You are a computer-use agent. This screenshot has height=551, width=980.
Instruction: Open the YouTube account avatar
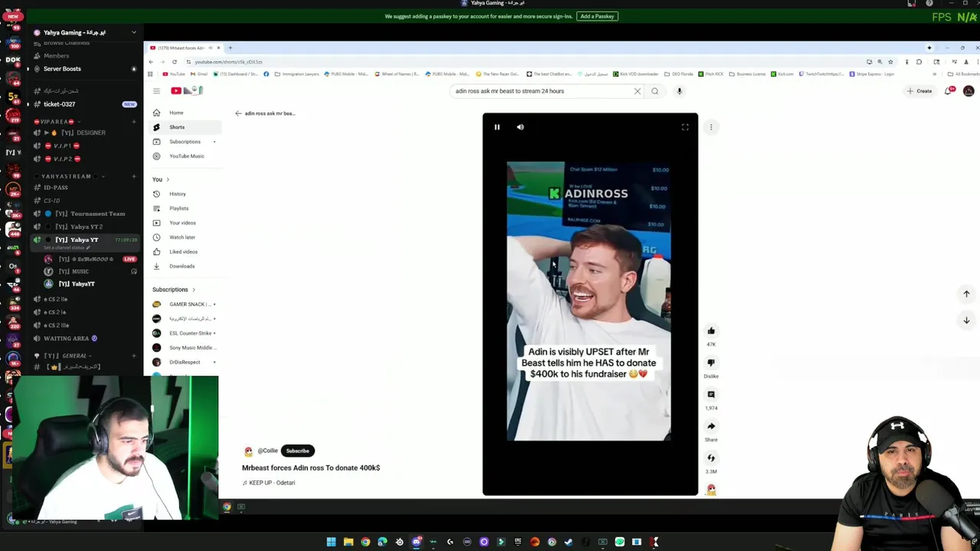coord(969,91)
